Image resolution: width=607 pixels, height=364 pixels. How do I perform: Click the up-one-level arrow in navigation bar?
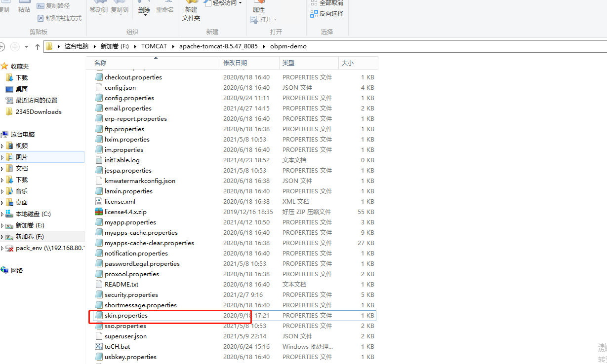38,47
